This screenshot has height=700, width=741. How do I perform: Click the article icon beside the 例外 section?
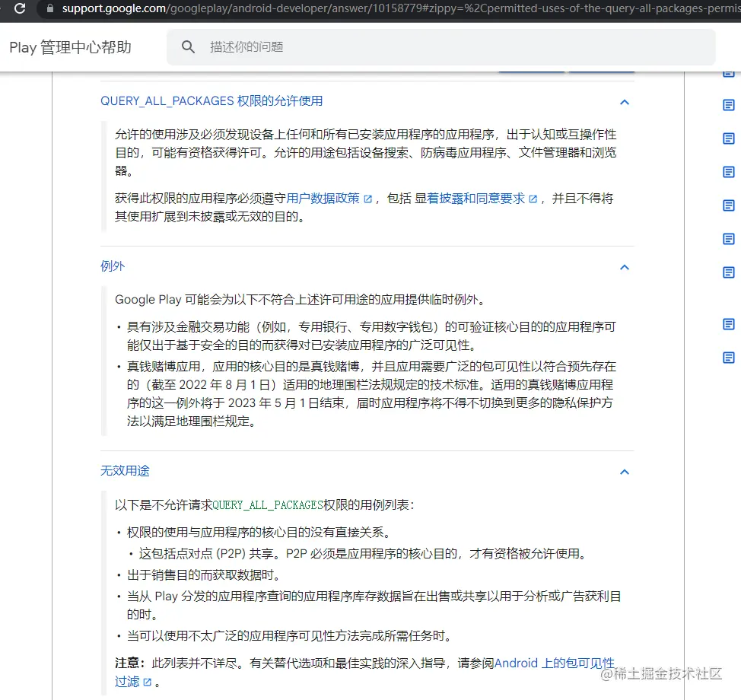tap(728, 272)
